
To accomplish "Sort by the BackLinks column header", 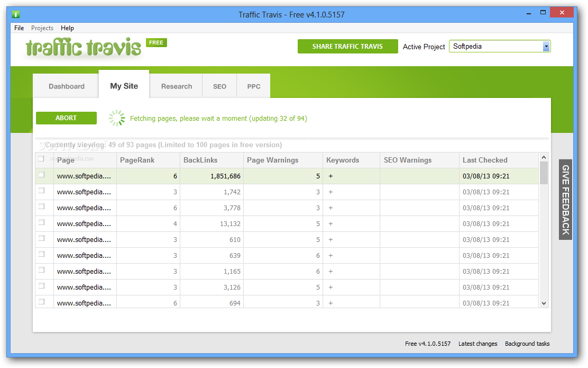I will coord(212,160).
